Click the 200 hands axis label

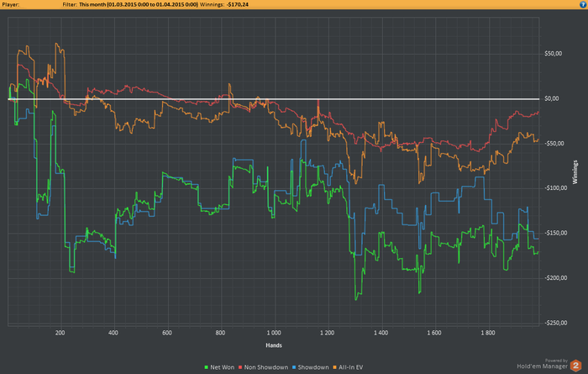pyautogui.click(x=60, y=333)
